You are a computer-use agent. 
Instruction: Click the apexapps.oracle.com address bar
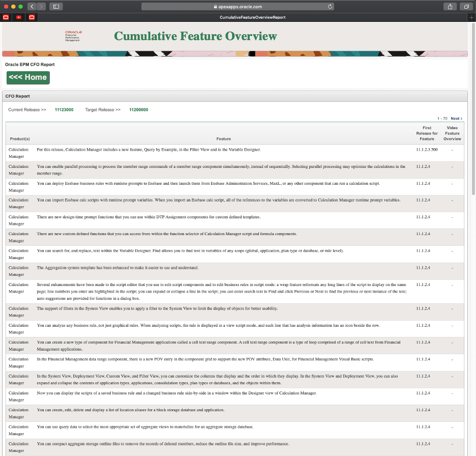pos(237,7)
